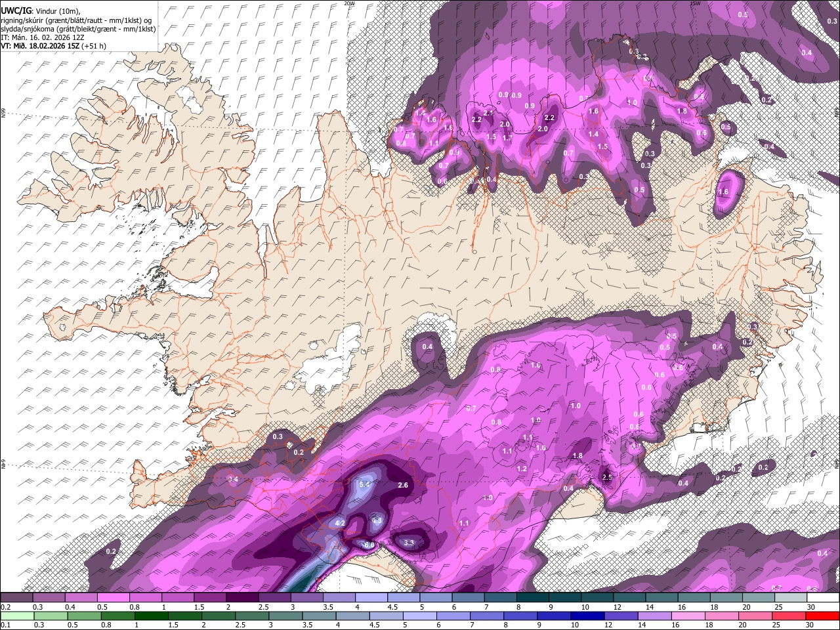840x630 pixels.
Task: Click the lower legend label '0.1'
Action: coord(6,625)
